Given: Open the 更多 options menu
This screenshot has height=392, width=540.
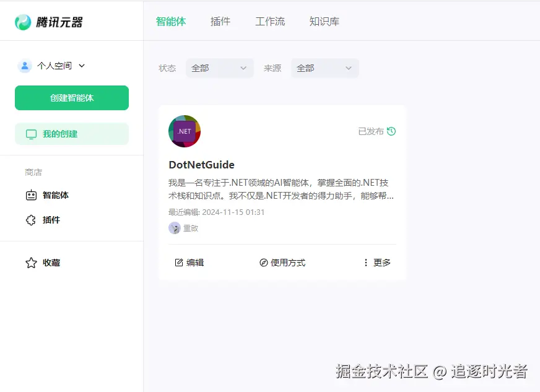Looking at the screenshot, I should pos(378,263).
